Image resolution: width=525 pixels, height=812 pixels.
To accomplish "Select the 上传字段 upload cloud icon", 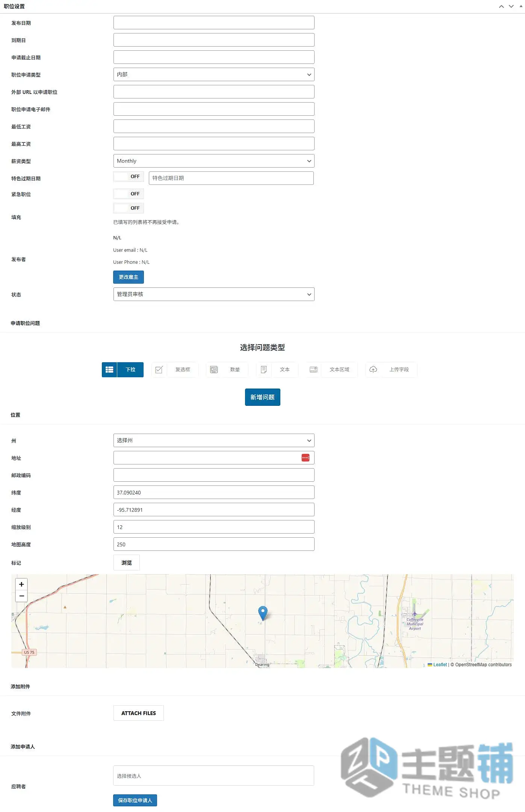I will (x=373, y=369).
